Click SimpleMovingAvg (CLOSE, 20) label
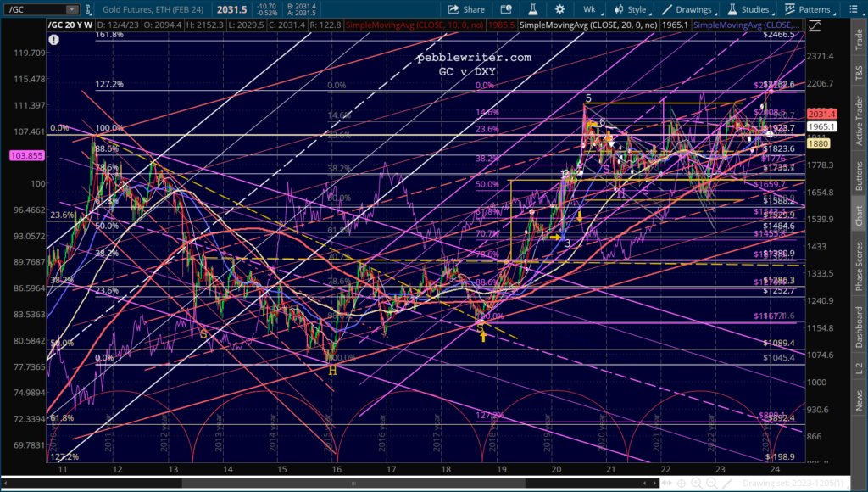The image size is (868, 492). pos(588,25)
